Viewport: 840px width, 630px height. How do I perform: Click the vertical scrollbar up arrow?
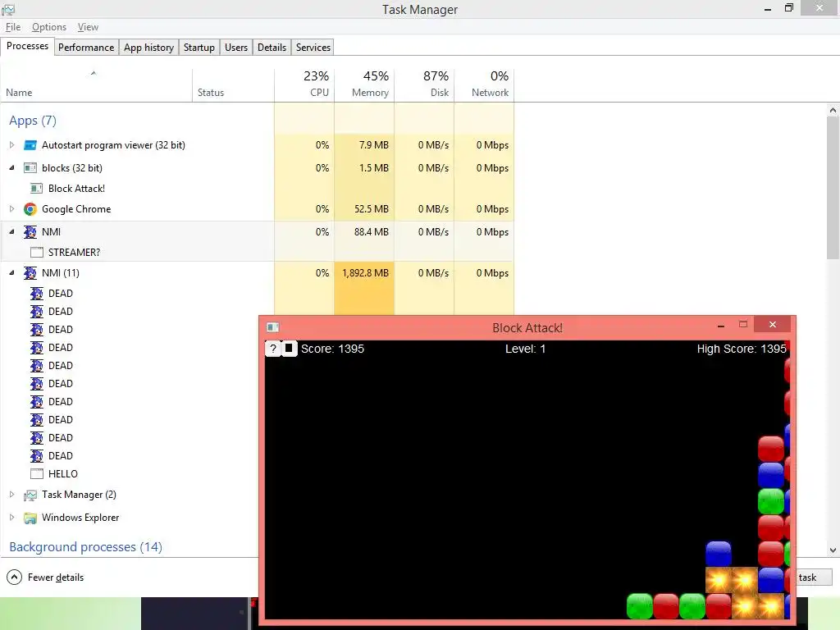click(x=833, y=110)
